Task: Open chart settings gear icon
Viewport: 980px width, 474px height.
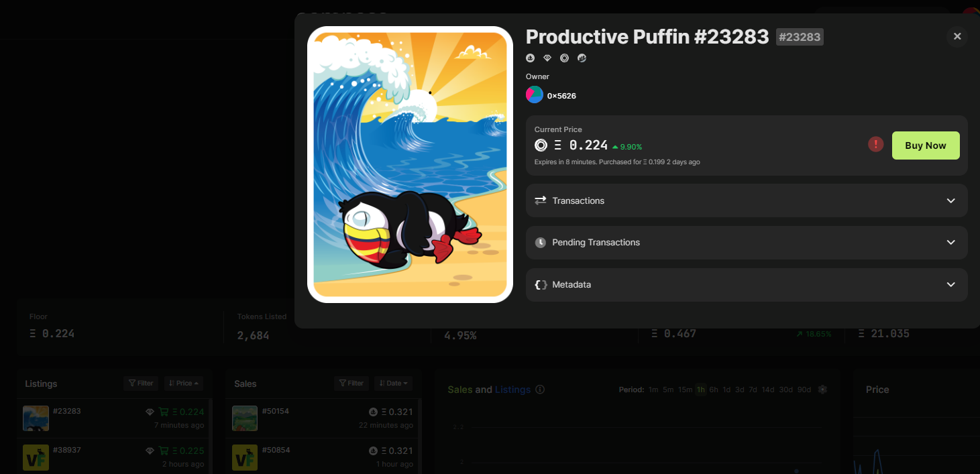Action: pyautogui.click(x=823, y=390)
